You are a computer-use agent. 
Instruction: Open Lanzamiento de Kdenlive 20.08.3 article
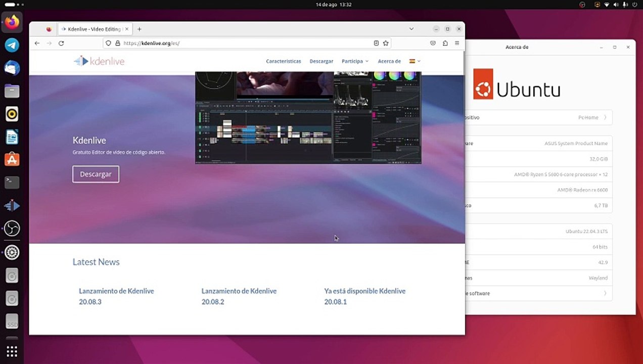click(x=116, y=296)
